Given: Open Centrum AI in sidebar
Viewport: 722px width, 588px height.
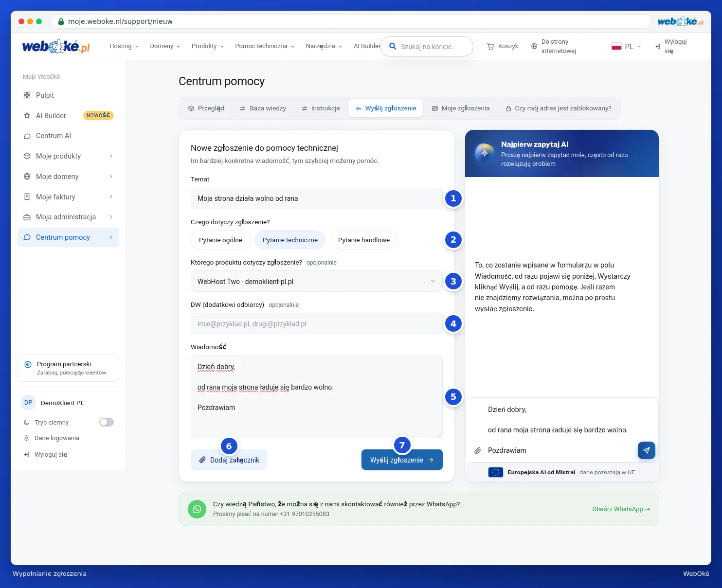Looking at the screenshot, I should pos(68,136).
